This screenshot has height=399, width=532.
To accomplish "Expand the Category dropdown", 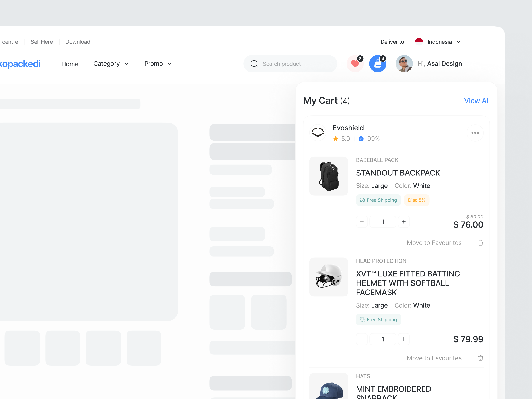I will [x=111, y=64].
